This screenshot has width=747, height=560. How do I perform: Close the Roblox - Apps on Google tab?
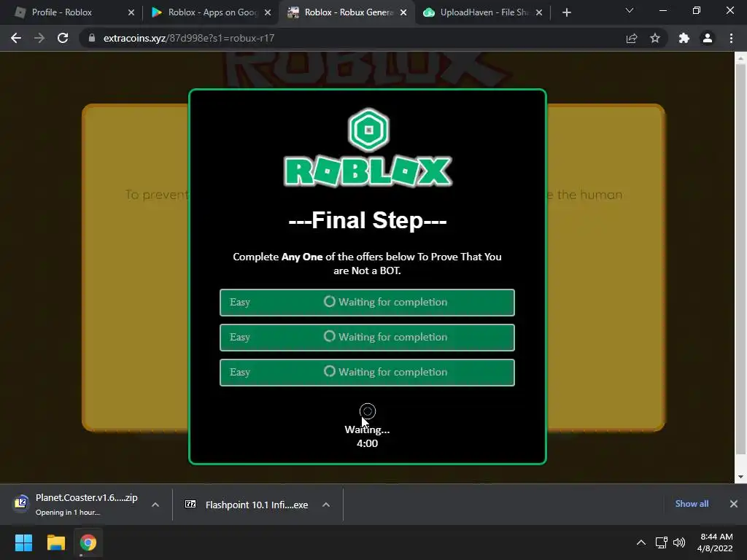(x=268, y=12)
